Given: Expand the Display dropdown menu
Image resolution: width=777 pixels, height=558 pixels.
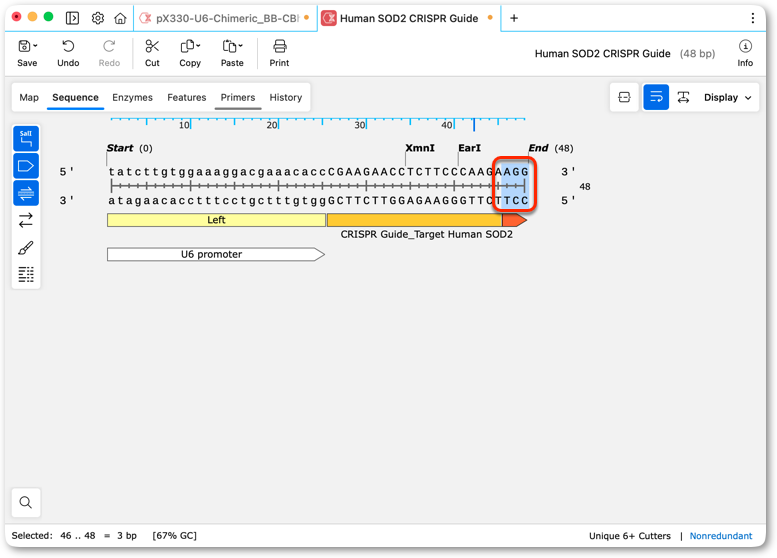Looking at the screenshot, I should [727, 97].
